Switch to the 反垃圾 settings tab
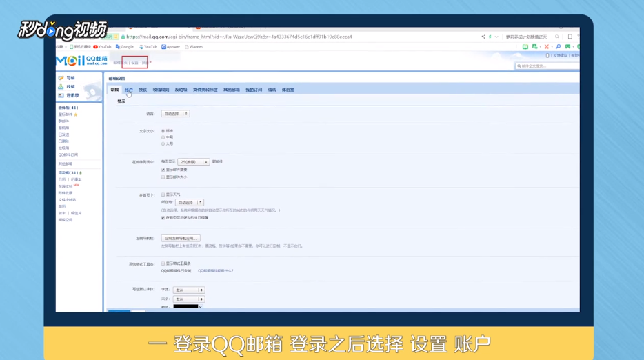This screenshot has width=644, height=360. click(181, 90)
